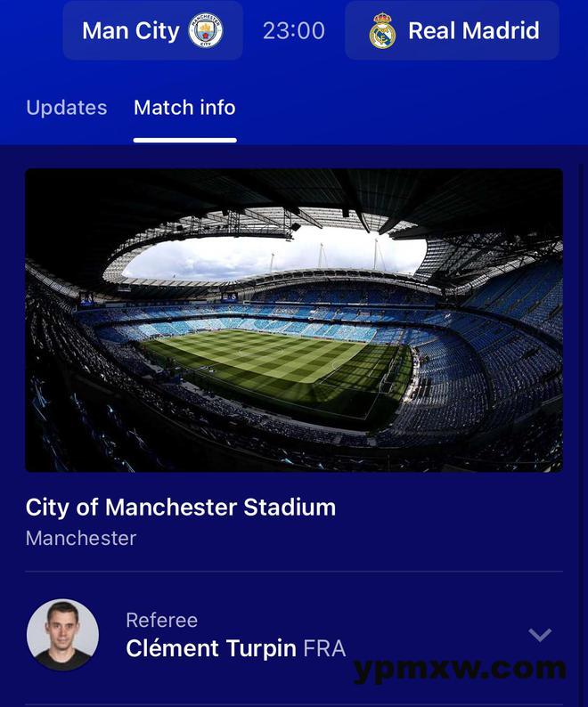Screen dimensions: 588x707
Task: Tap the Manchester City club crest
Action: point(205,30)
